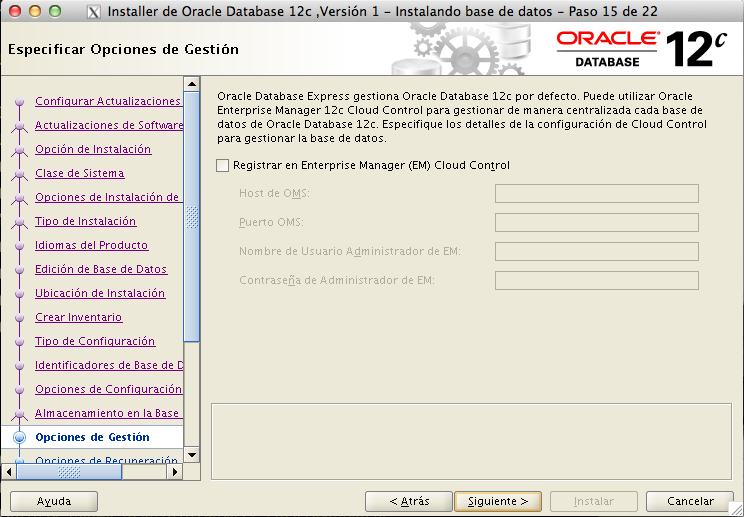
Task: Go to Configurar Actualizaciones step
Action: pyautogui.click(x=108, y=101)
